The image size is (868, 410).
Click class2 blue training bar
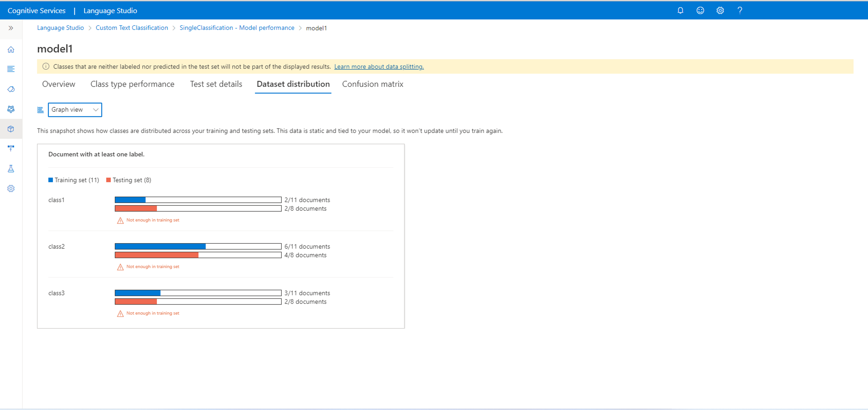coord(160,246)
